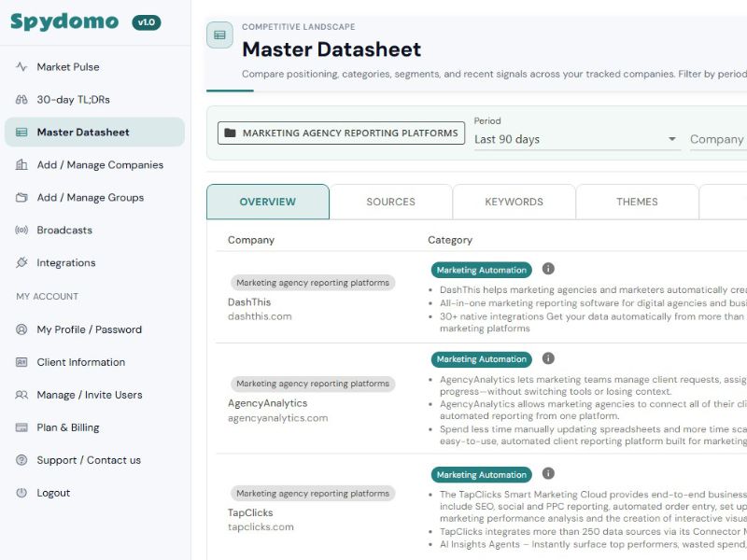
Task: Click group chip above AgencyAnalytics
Action: click(313, 384)
